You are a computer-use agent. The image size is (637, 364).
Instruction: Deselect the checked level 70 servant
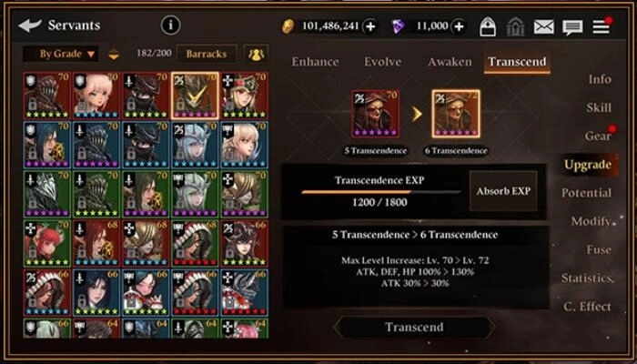click(x=195, y=96)
